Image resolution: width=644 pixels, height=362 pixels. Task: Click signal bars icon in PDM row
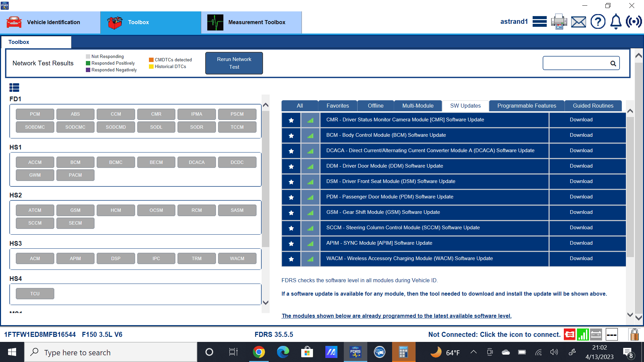pyautogui.click(x=311, y=197)
